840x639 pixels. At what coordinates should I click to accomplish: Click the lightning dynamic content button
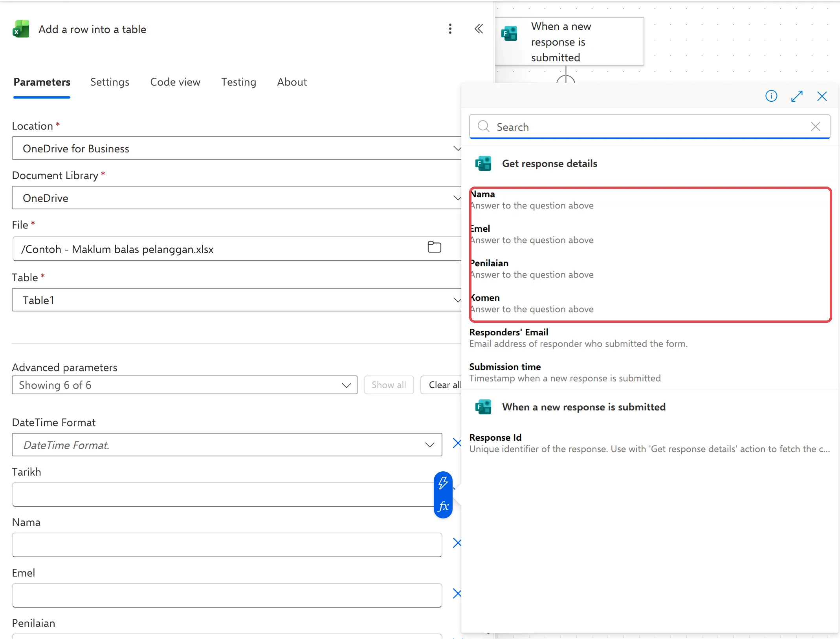tap(443, 483)
